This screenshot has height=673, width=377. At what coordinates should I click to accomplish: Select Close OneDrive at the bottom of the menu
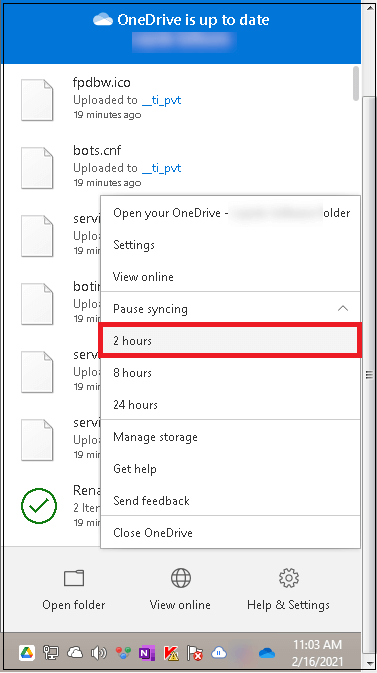pyautogui.click(x=231, y=533)
